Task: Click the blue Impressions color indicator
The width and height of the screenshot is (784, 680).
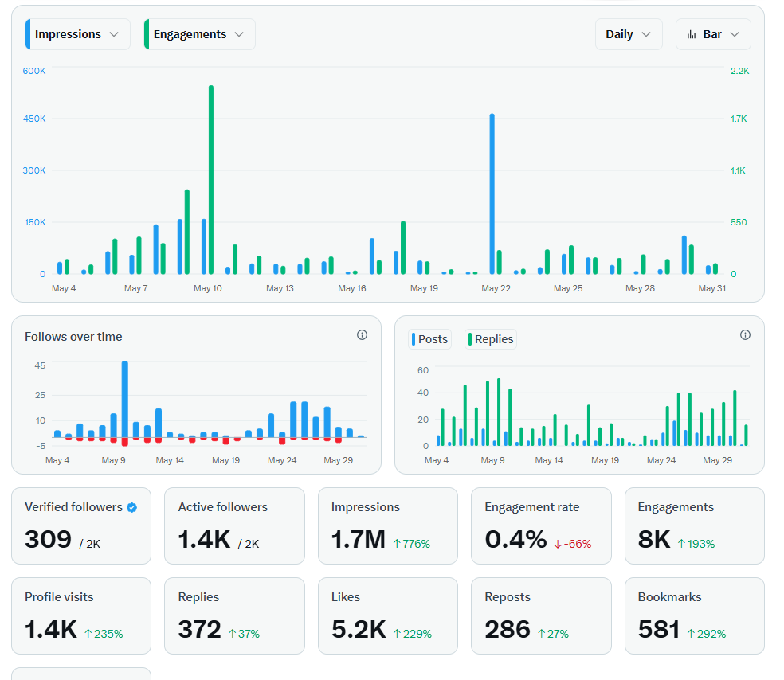Action: [28, 34]
